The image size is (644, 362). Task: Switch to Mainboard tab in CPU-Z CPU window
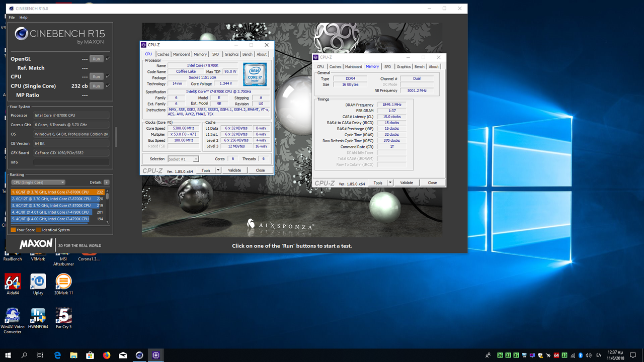(182, 54)
